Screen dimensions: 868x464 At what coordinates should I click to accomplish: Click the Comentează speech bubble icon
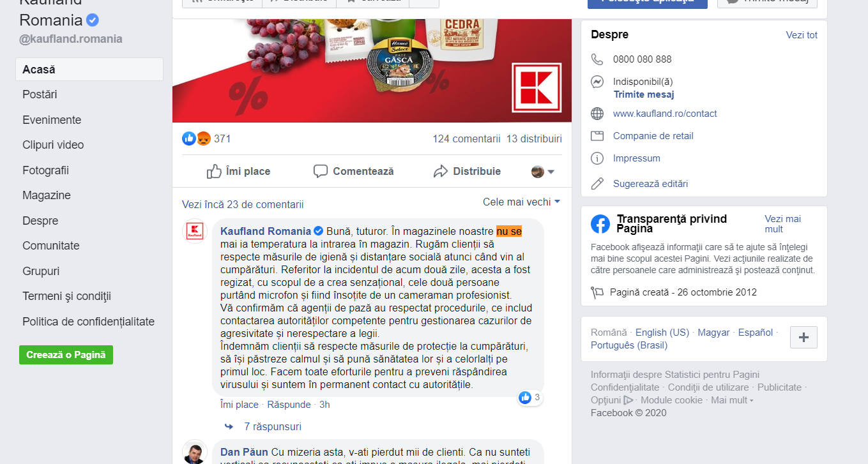click(x=321, y=171)
